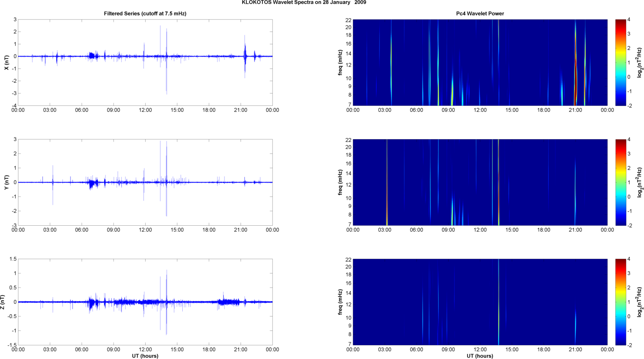This screenshot has height=359, width=644.
Task: Click the bottom wavelet power spectrogram
Action: (x=480, y=302)
